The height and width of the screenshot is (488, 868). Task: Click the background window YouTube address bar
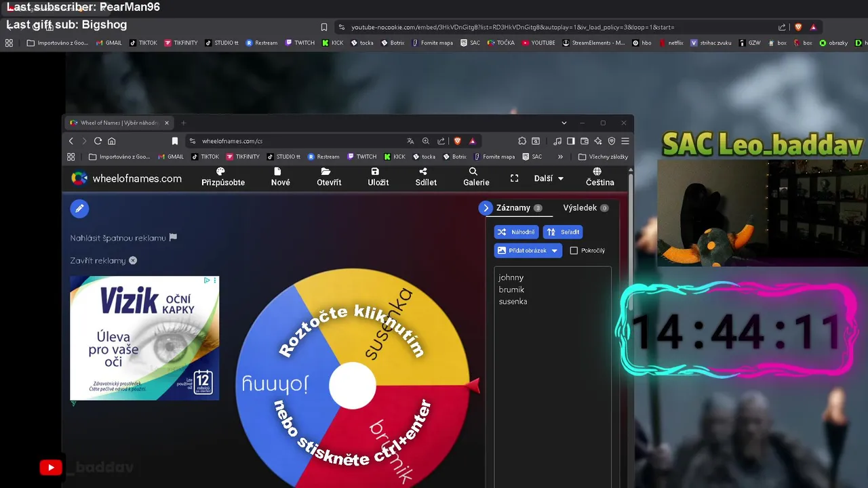pos(513,27)
